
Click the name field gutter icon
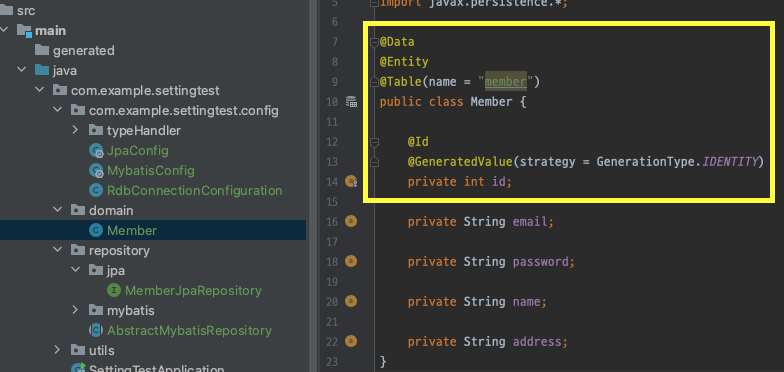(351, 301)
